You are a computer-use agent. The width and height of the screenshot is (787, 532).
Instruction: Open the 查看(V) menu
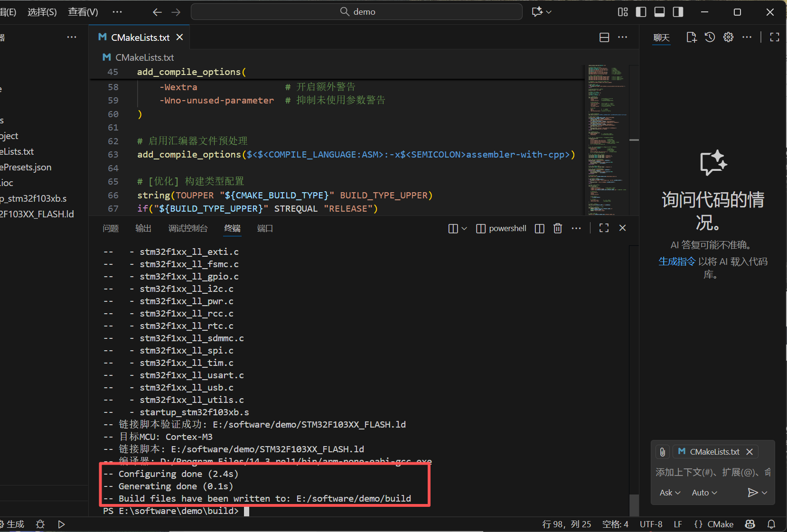pyautogui.click(x=83, y=11)
